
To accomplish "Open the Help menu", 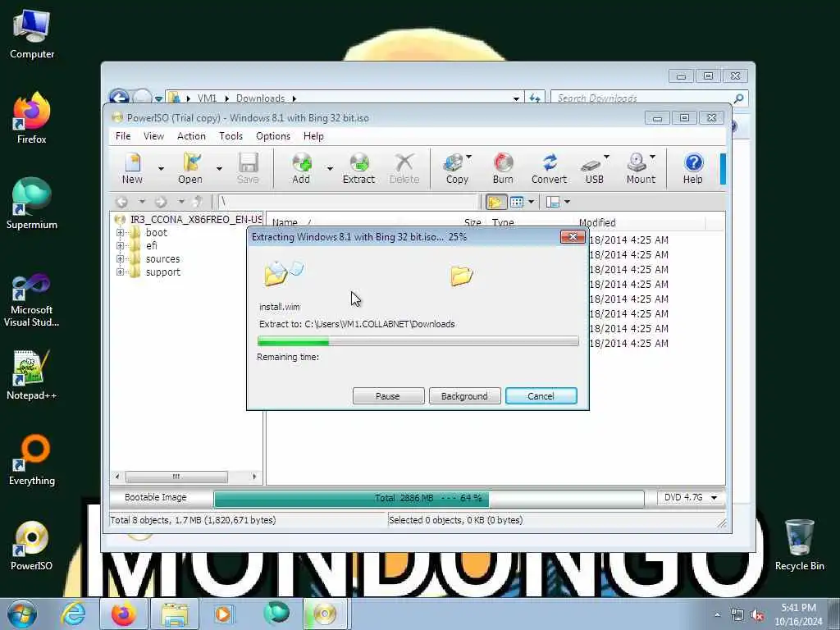I will pyautogui.click(x=313, y=136).
